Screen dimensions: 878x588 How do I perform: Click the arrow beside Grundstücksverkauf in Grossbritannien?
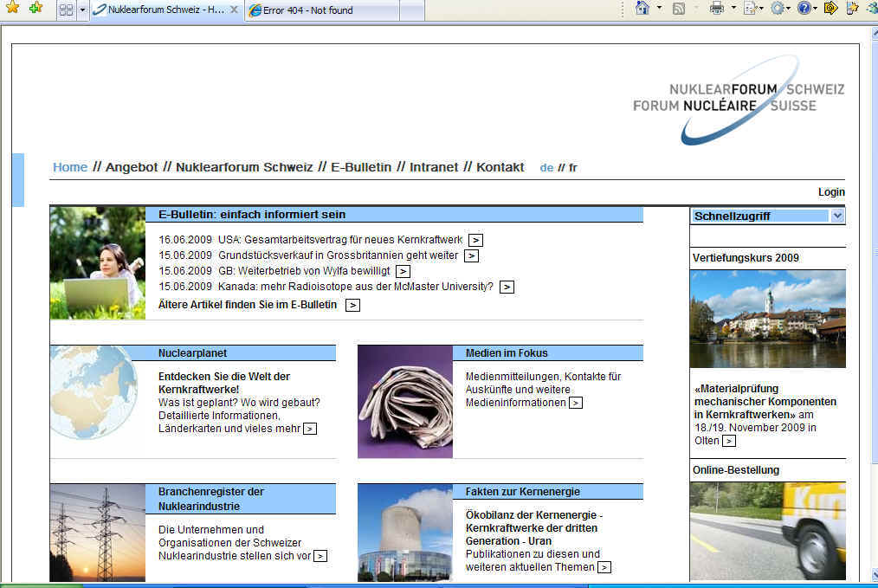472,256
